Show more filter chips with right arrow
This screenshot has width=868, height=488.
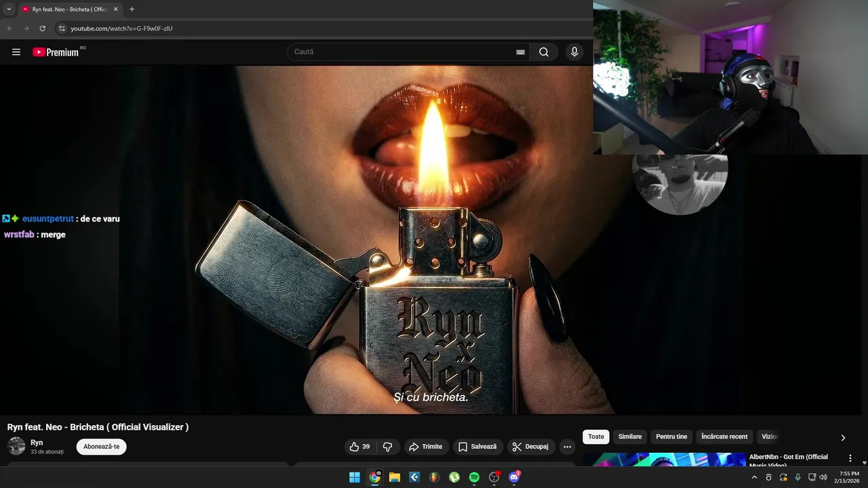(x=843, y=438)
